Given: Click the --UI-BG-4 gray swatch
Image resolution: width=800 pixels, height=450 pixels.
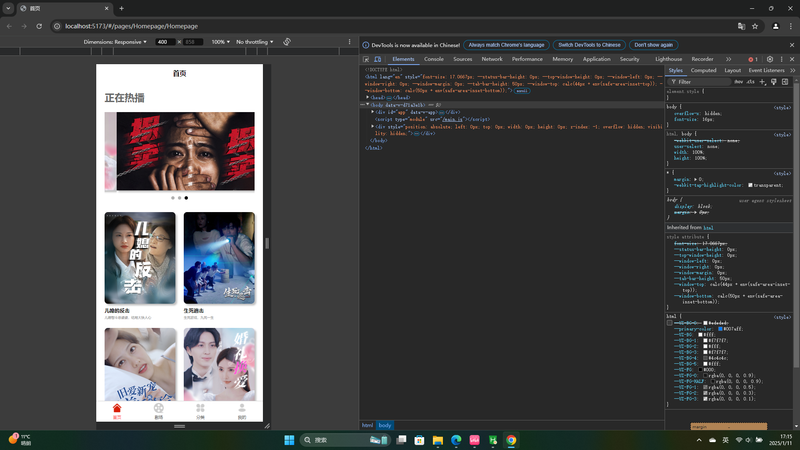Looking at the screenshot, I should [706, 358].
